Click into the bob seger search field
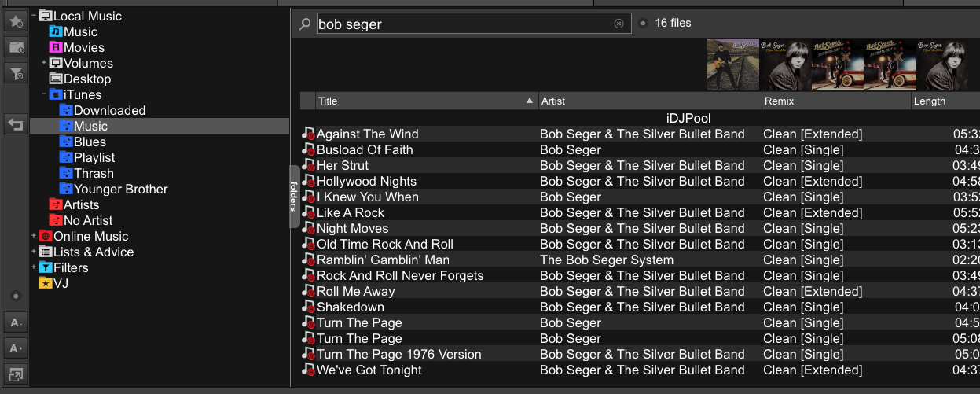The width and height of the screenshot is (980, 394). point(473,24)
